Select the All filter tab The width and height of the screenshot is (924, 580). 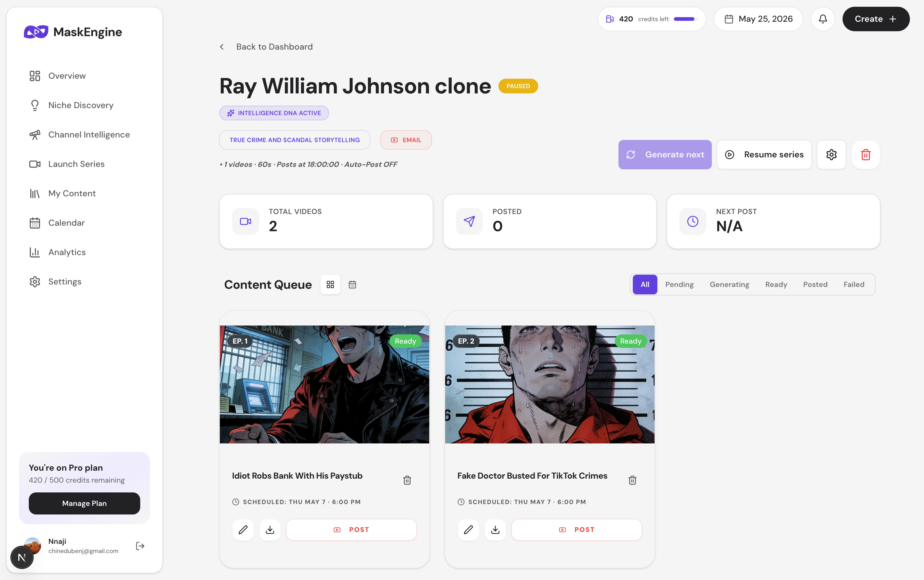(645, 284)
